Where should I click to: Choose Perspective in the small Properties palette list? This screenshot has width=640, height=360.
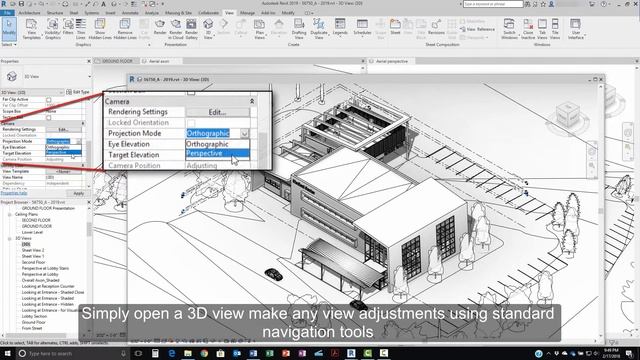(63, 153)
